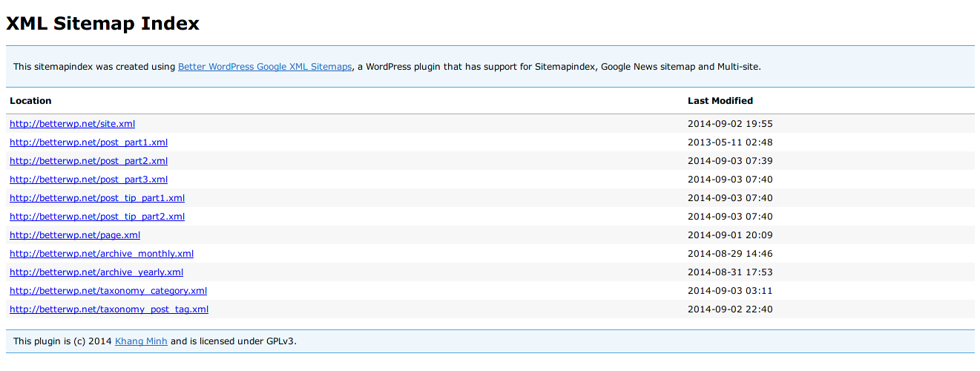
Task: Click the XML Sitemap Index heading
Action: 102,24
